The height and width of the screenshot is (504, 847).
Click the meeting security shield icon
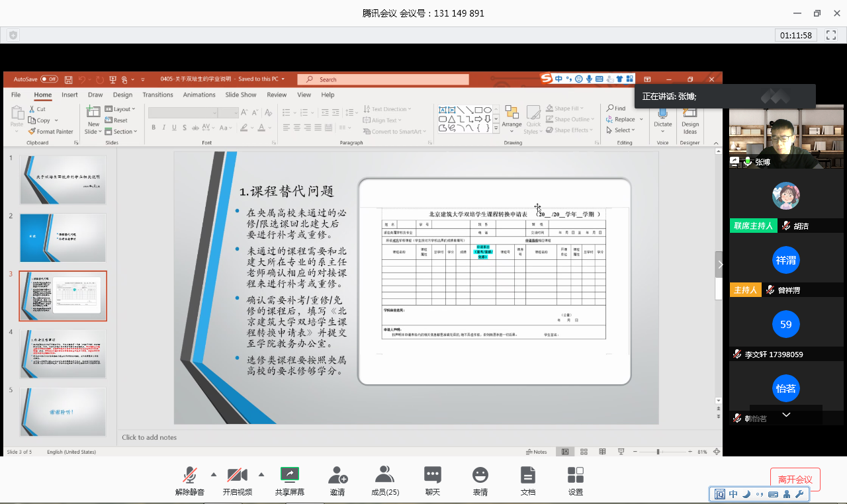[x=13, y=35]
